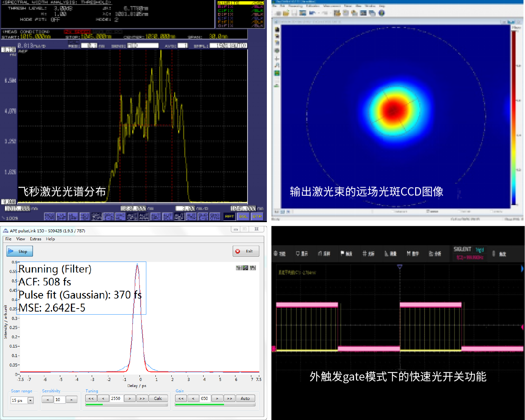Click the Exit button
This screenshot has width=525, height=420.
click(246, 251)
